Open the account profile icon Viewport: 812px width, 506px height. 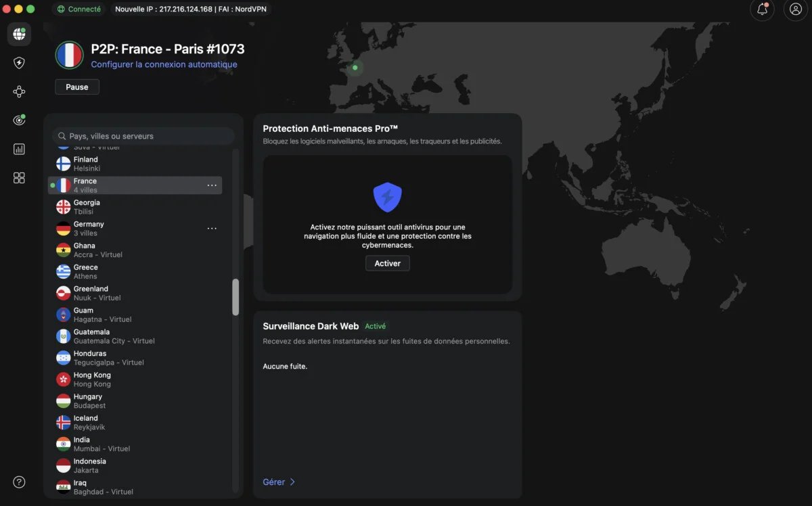[x=794, y=10]
